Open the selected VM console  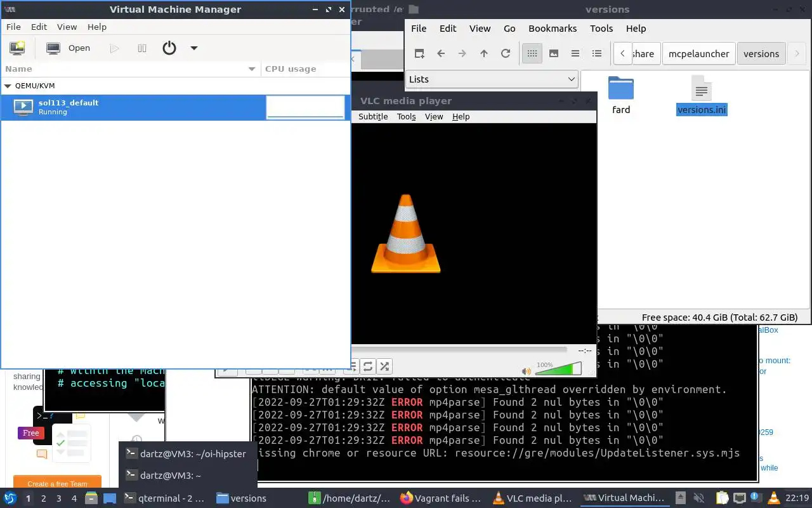pyautogui.click(x=69, y=48)
